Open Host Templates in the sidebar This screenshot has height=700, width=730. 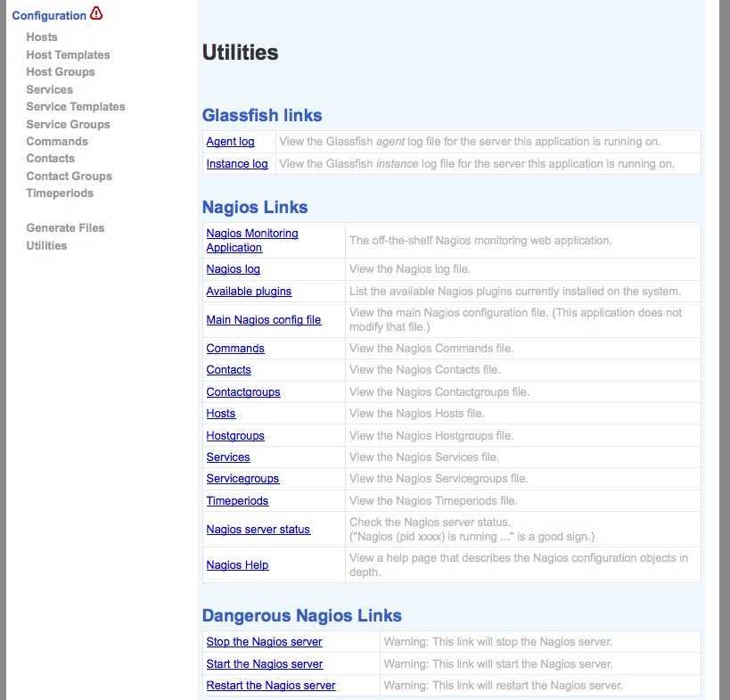68,54
